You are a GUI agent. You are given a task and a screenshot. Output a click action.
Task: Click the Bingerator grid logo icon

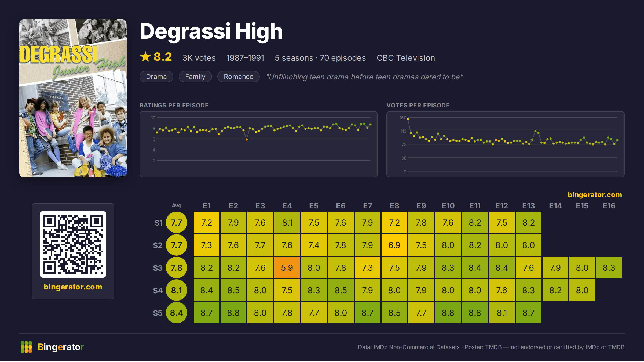point(26,347)
